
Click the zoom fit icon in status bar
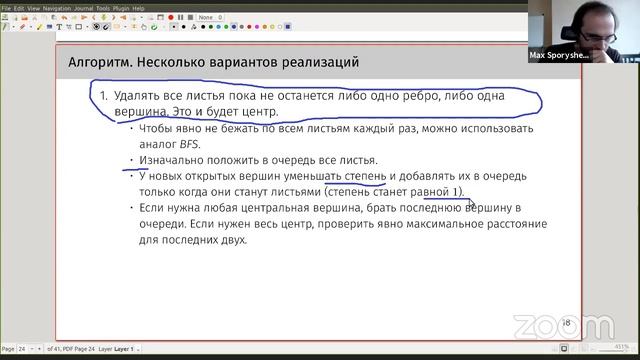point(564,348)
